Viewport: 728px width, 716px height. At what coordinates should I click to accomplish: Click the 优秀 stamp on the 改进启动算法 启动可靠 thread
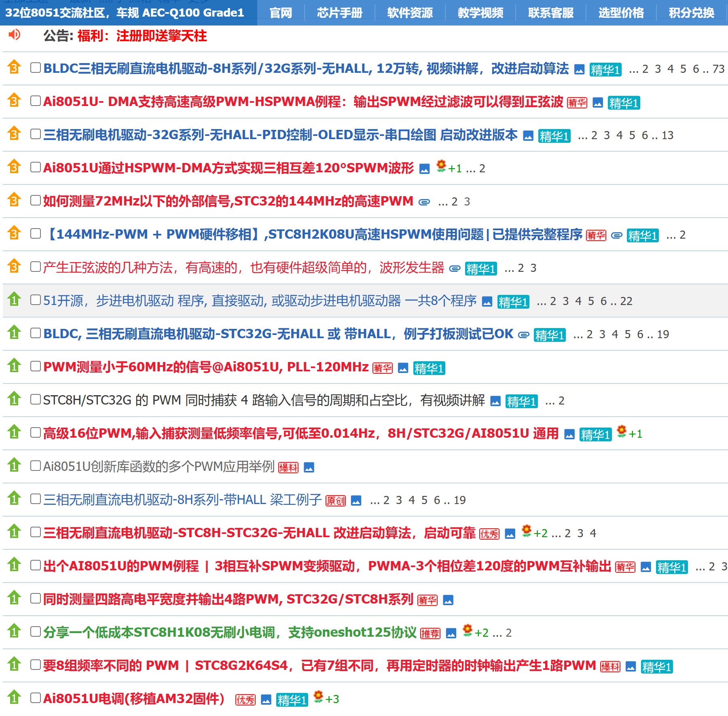489,534
